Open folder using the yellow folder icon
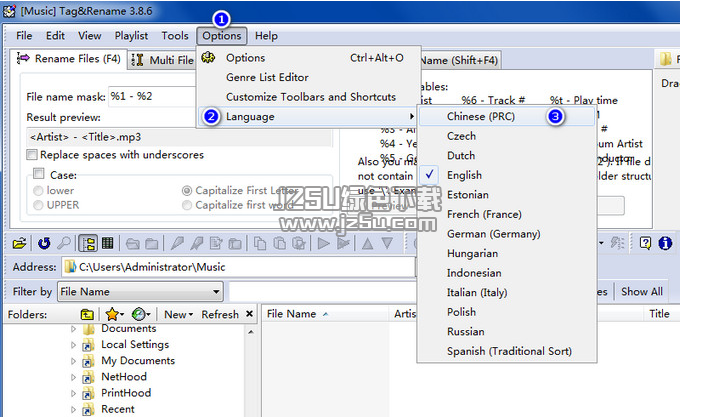This screenshot has width=717, height=419. click(x=19, y=243)
